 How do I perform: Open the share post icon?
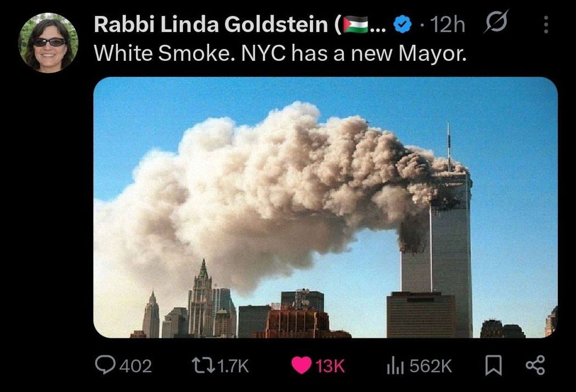(x=535, y=365)
